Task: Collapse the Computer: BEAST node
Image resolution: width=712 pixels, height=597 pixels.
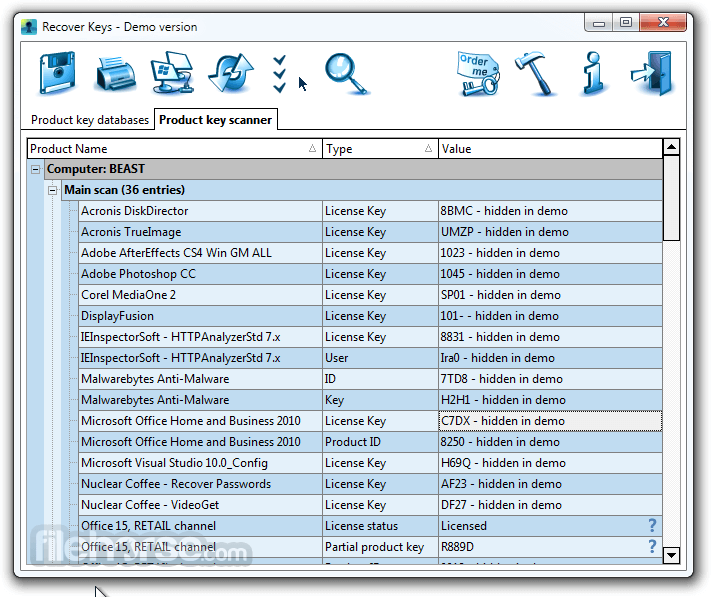Action: click(x=35, y=169)
